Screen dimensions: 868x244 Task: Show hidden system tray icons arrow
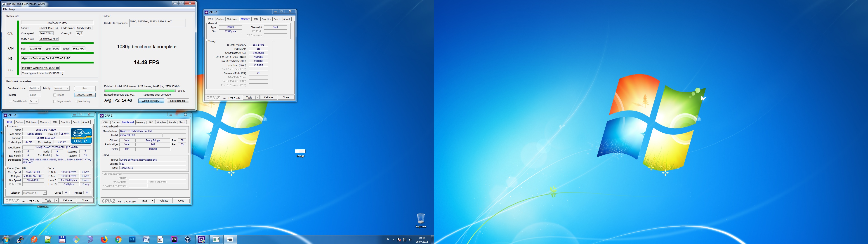pos(394,240)
